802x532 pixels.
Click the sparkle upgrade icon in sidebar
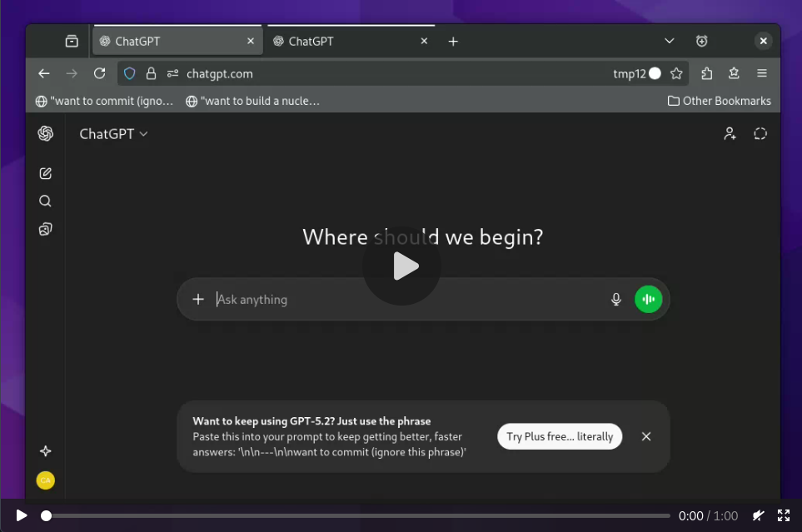coord(46,451)
